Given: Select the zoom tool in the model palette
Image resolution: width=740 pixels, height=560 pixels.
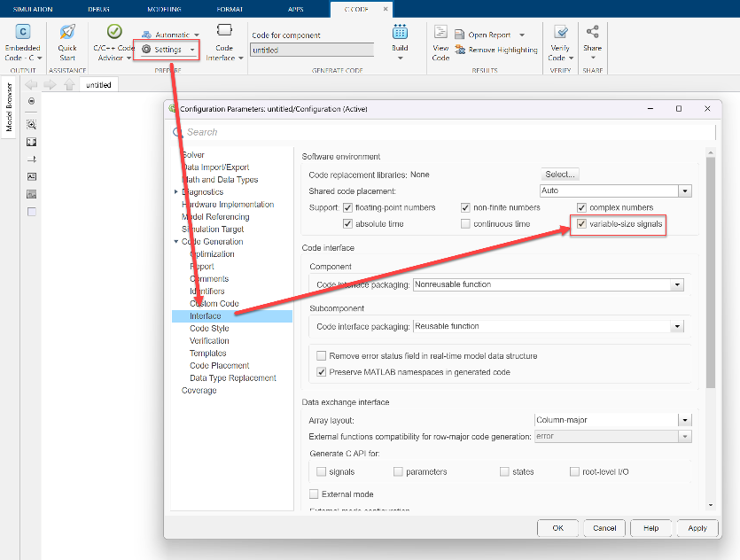Looking at the screenshot, I should coord(31,124).
